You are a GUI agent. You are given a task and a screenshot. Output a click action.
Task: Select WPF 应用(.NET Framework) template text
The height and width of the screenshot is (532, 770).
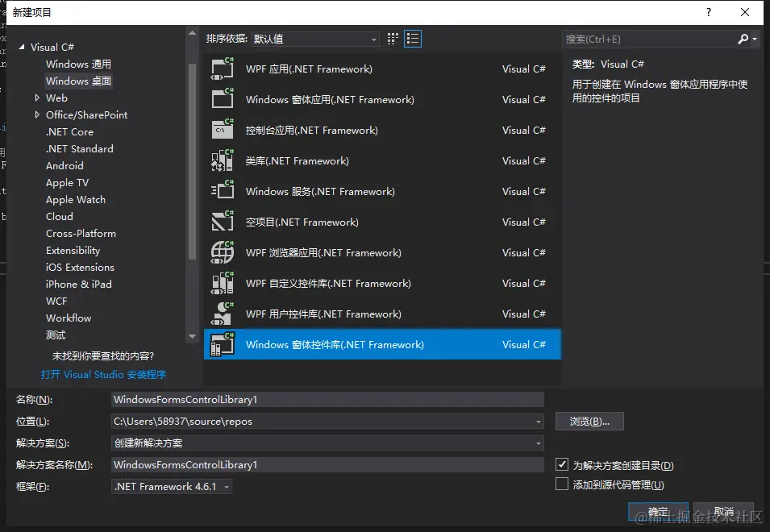click(x=309, y=69)
